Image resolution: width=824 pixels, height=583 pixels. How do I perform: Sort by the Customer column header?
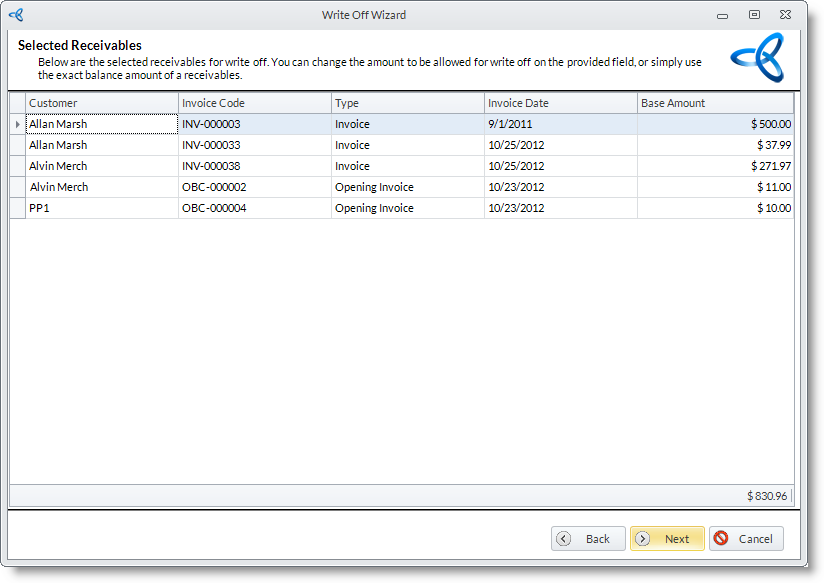(x=102, y=103)
